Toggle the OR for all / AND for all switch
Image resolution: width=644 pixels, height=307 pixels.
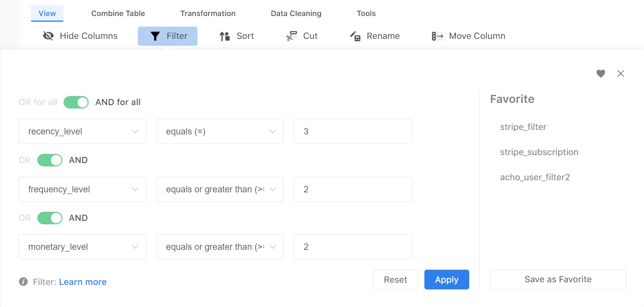[x=76, y=102]
